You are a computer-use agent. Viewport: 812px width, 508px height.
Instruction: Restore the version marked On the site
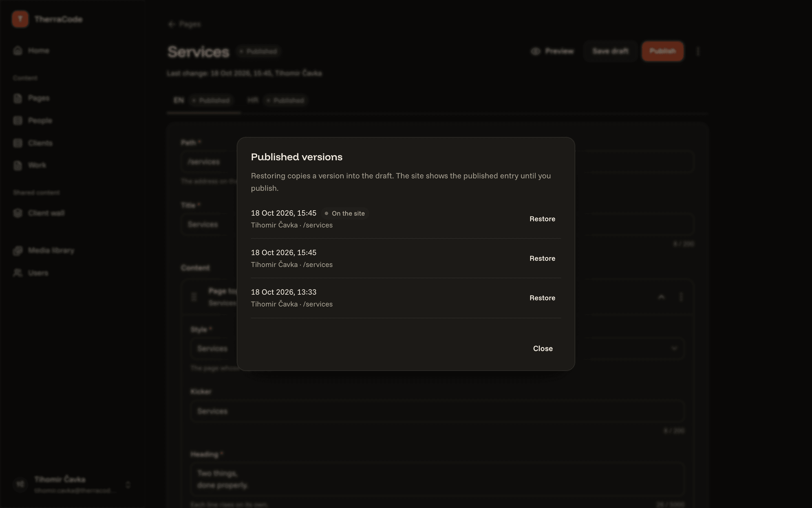542,219
